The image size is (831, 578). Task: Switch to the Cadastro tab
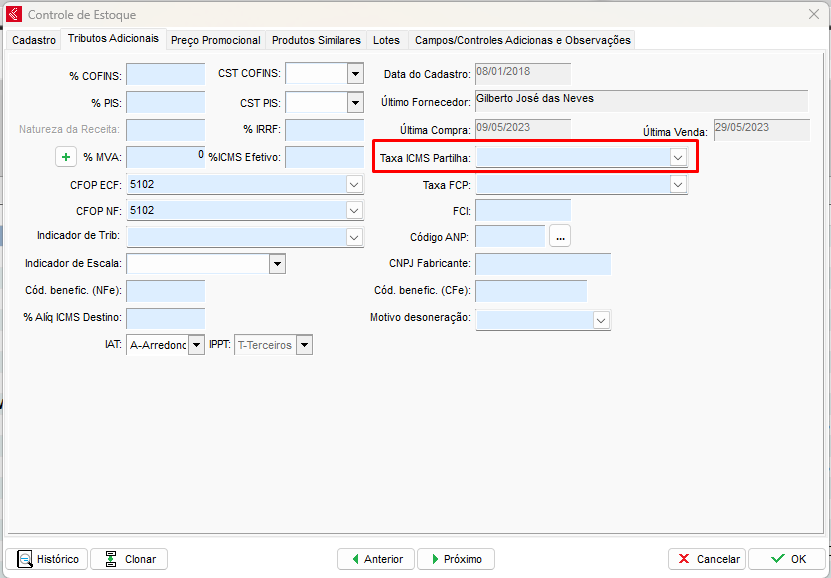34,40
